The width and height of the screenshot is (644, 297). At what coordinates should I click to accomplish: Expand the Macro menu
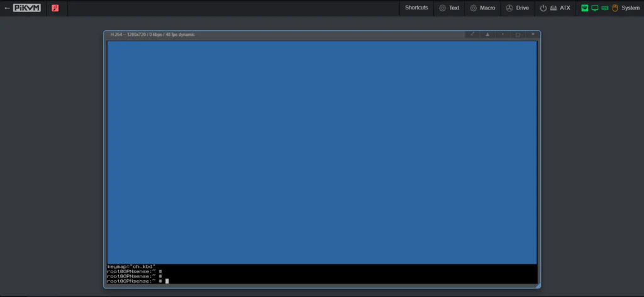point(487,8)
